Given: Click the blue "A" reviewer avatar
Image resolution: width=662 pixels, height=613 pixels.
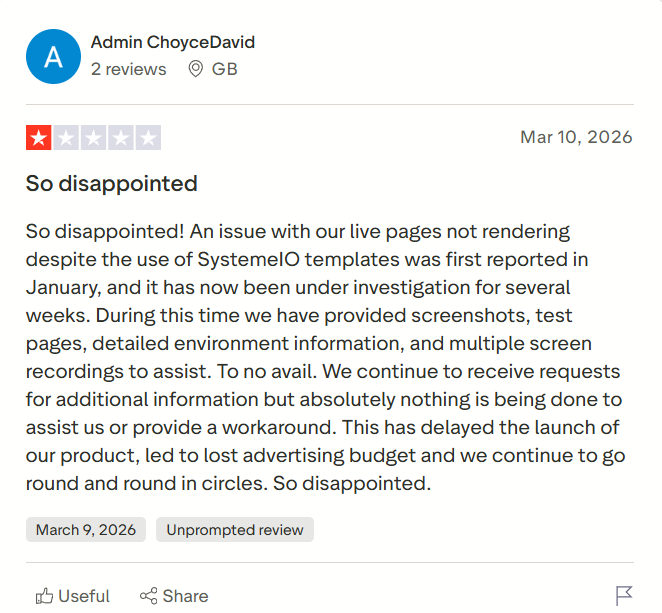Looking at the screenshot, I should click(x=54, y=56).
